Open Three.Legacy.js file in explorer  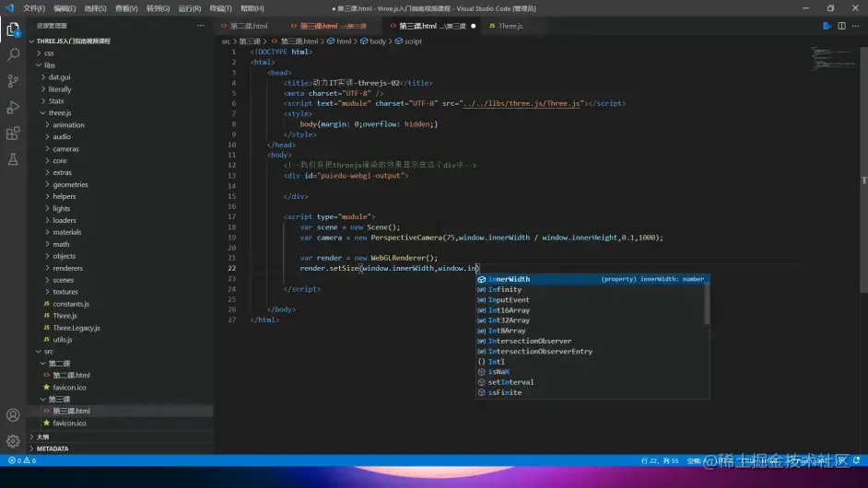[x=76, y=328]
